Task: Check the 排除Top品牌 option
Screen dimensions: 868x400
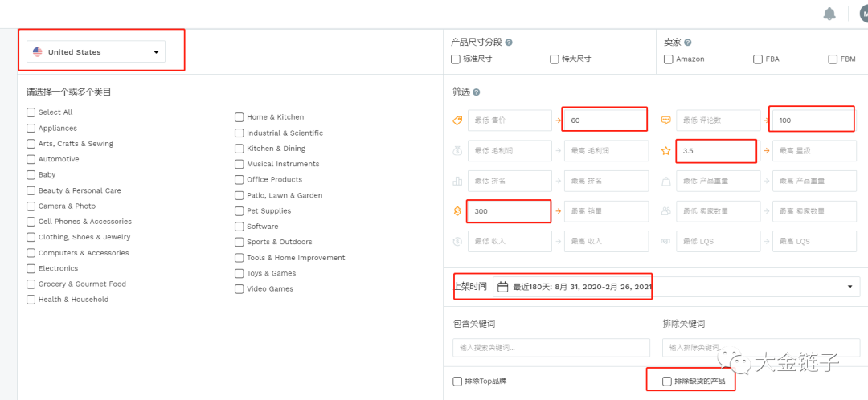Action: pos(457,382)
